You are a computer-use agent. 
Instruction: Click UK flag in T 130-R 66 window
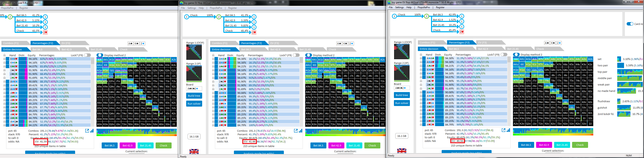click(x=194, y=151)
